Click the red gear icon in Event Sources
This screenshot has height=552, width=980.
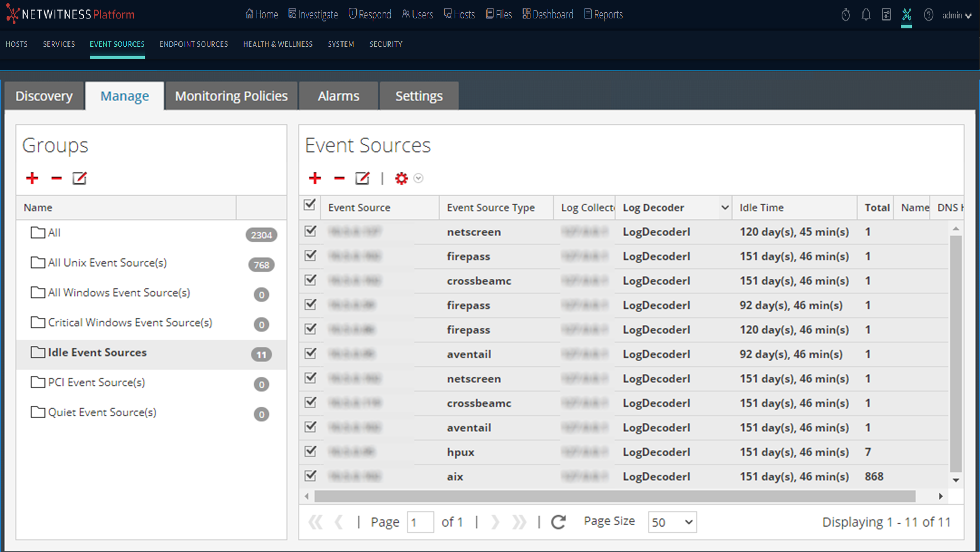(401, 178)
